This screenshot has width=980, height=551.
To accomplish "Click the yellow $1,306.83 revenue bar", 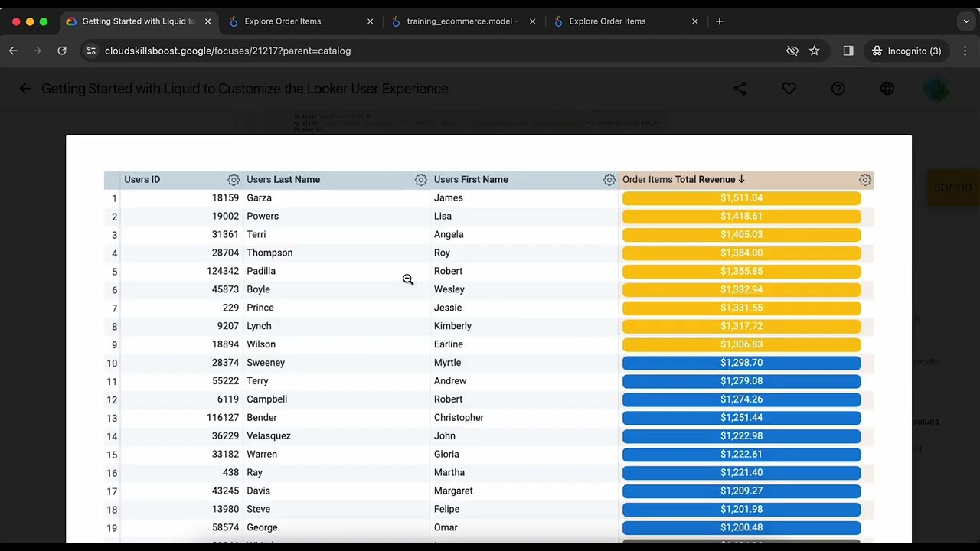I will (x=741, y=344).
